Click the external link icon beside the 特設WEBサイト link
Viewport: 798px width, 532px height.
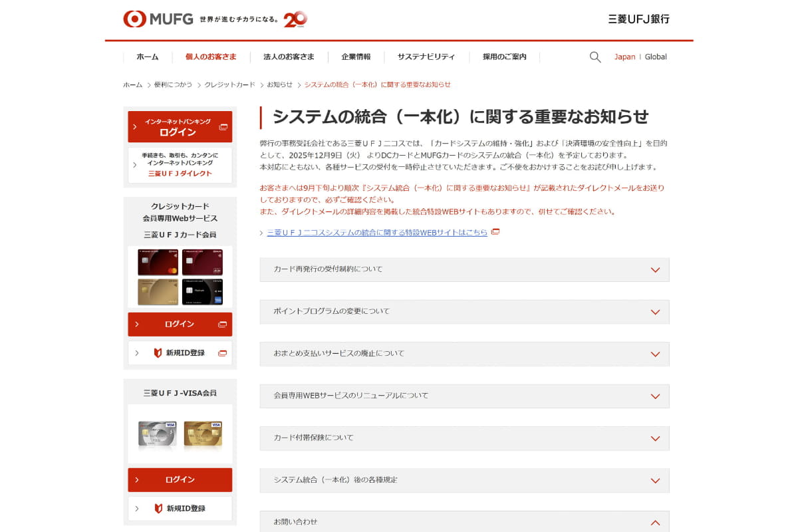click(495, 232)
